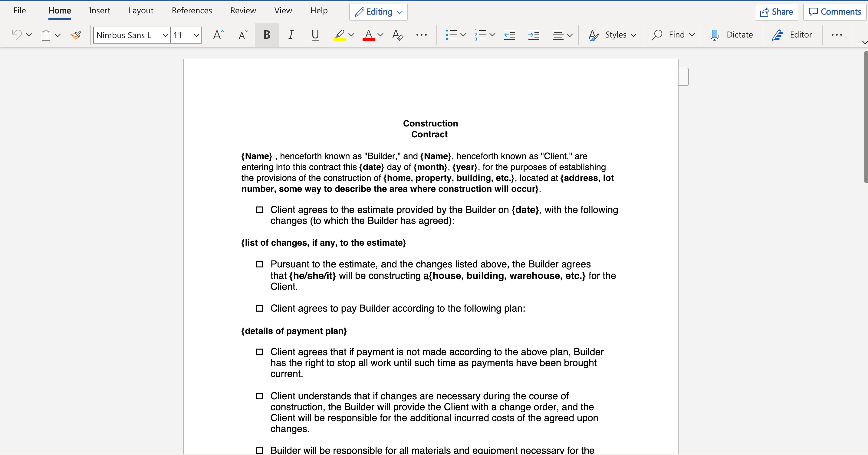Decrease paragraph indent
The image size is (868, 455).
point(509,35)
